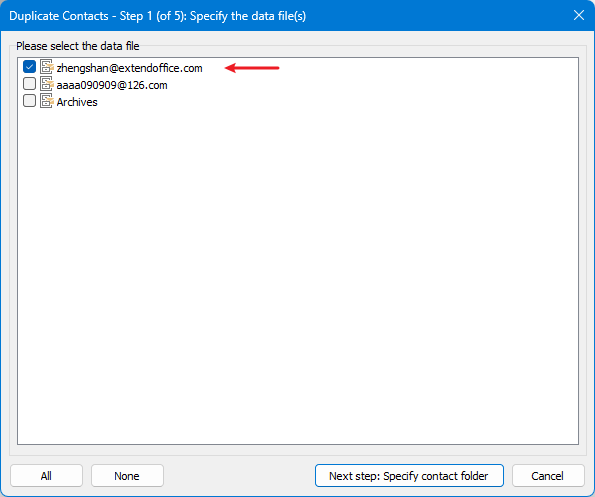Tick the aaaa090909@126.com checkbox

point(29,83)
